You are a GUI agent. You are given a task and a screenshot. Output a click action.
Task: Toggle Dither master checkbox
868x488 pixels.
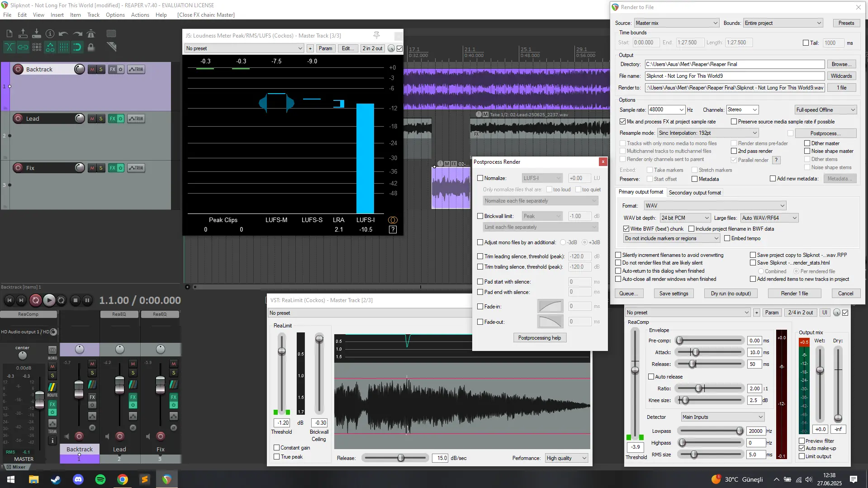(807, 143)
